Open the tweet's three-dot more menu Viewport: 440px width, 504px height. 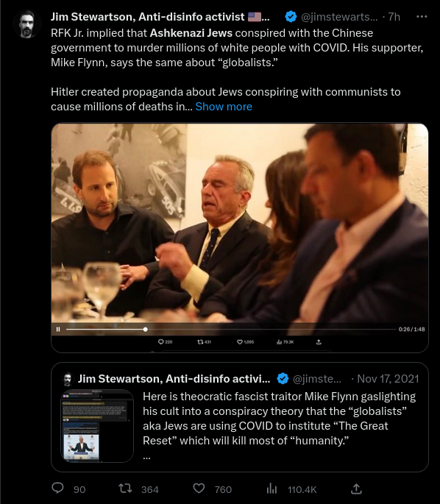click(422, 17)
